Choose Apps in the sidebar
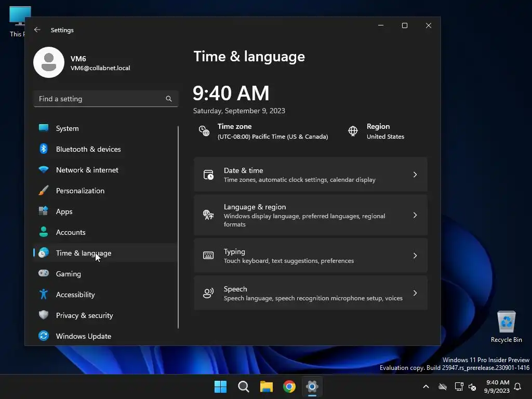Screen dimensions: 532x399 (x=64, y=211)
